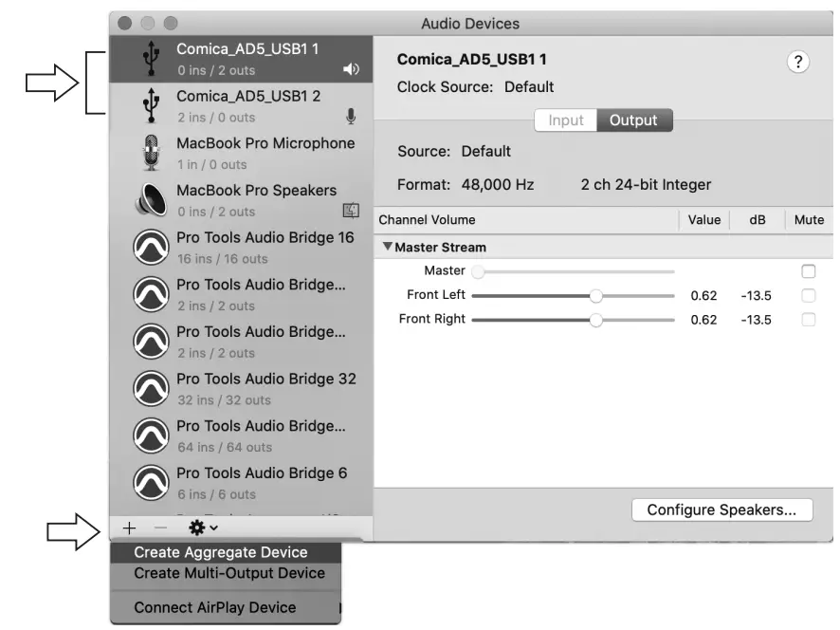This screenshot has width=840, height=630.
Task: Mute the Front Left channel
Action: [808, 295]
